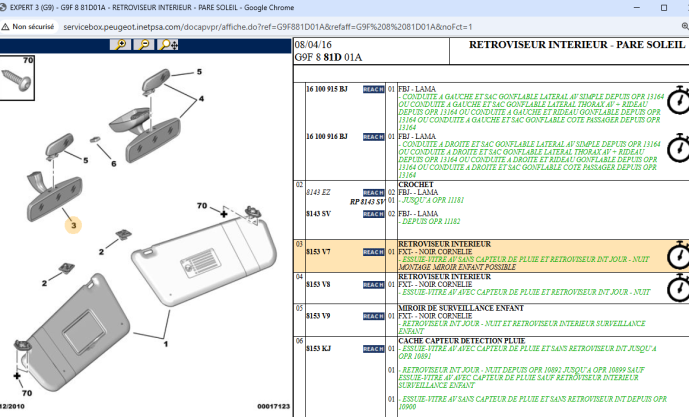Open stopwatch icon for part 16 100 915 BJ
The image size is (689, 417).
[x=677, y=100]
